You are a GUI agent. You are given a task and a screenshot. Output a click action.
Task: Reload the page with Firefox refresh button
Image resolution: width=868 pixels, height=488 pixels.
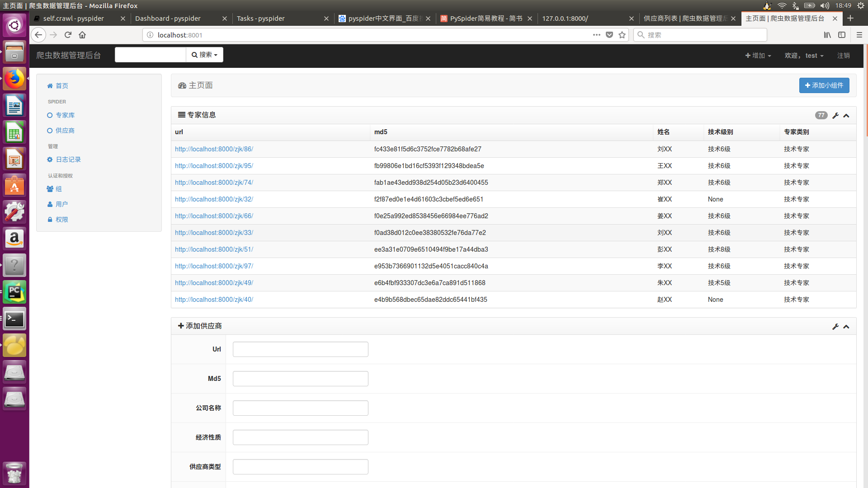pos(68,35)
